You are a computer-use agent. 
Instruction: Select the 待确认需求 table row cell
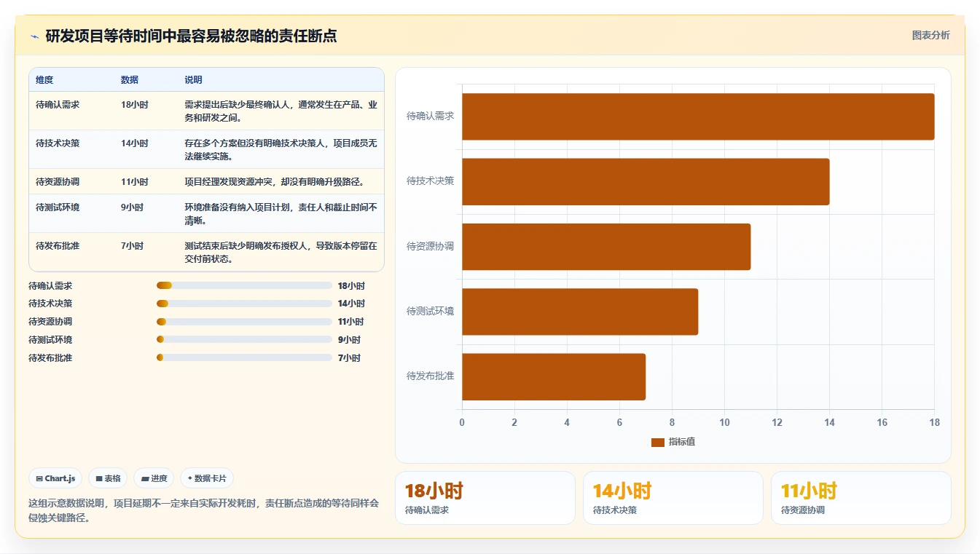point(58,105)
